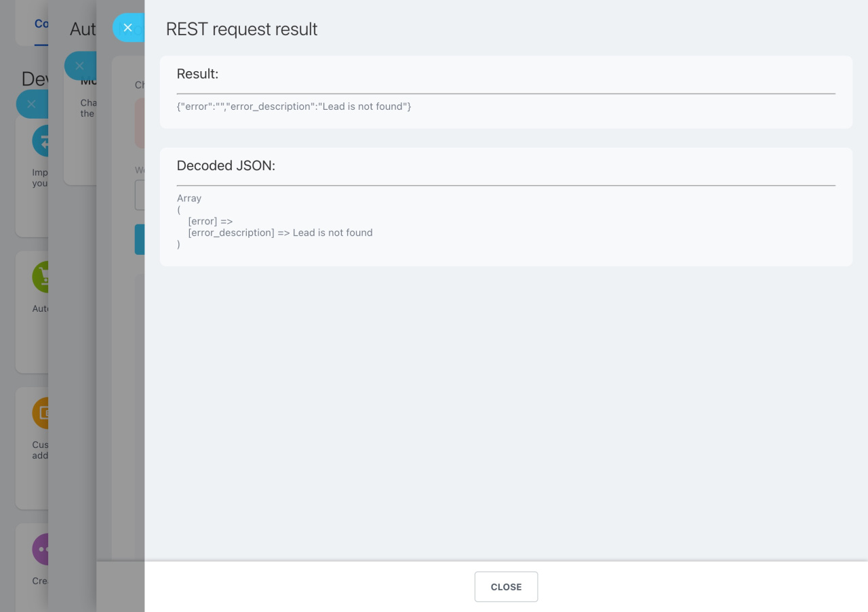Click the CLOSE button at the bottom
Viewport: 868px width, 612px height.
point(506,587)
